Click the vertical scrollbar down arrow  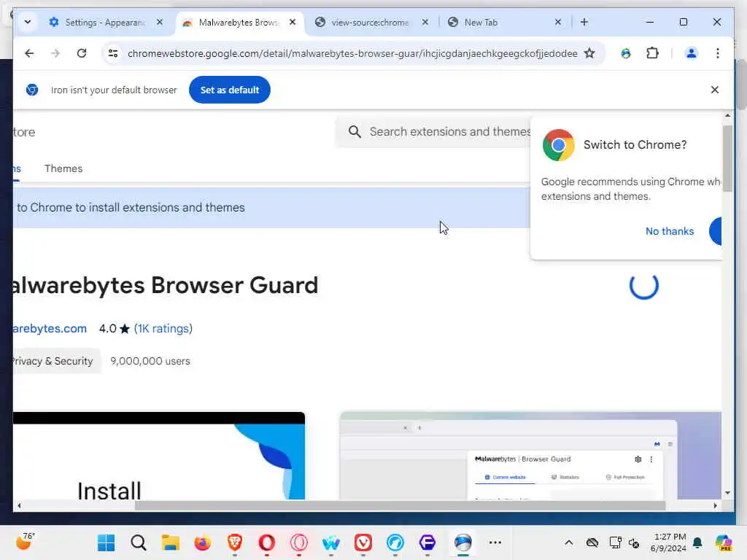coord(727,493)
